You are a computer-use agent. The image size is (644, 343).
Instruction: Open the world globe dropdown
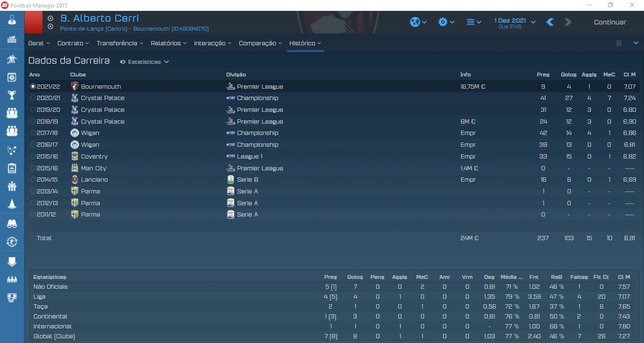pyautogui.click(x=418, y=22)
